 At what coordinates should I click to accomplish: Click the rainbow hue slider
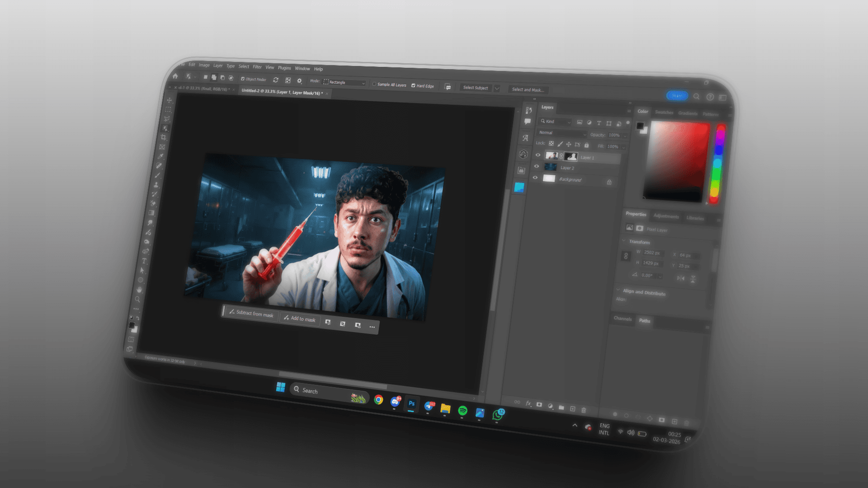pyautogui.click(x=717, y=165)
